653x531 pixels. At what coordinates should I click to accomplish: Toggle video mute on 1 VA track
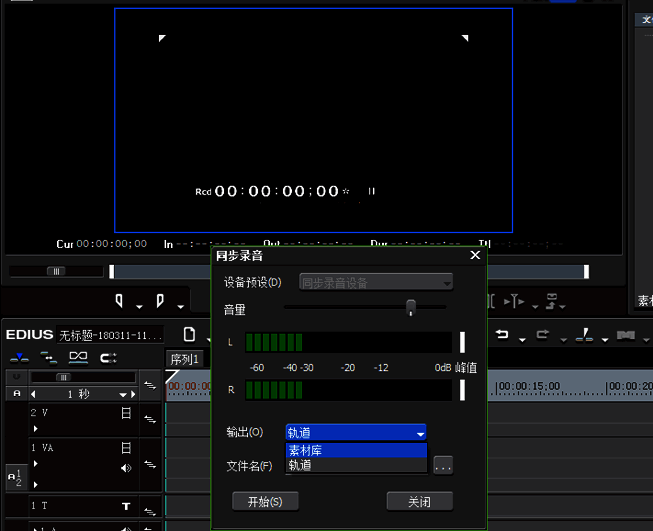pos(126,448)
